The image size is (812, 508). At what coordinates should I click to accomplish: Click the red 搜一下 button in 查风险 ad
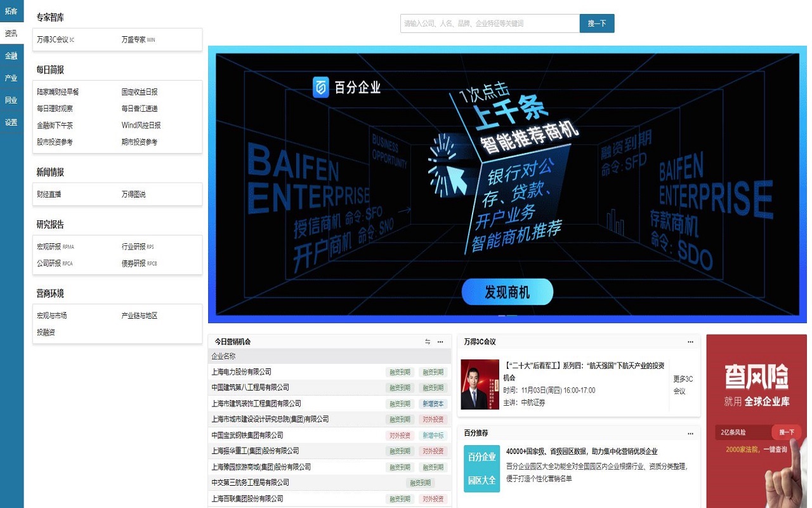[x=787, y=432]
